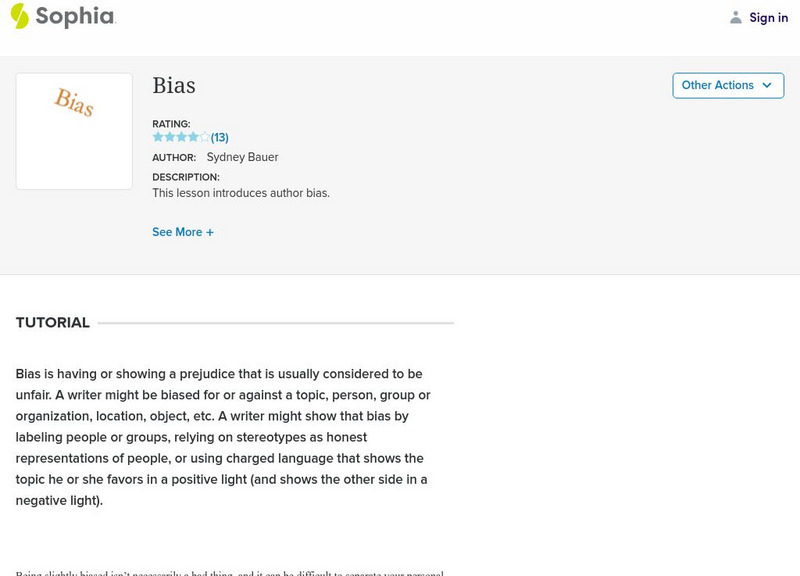Click the chevron arrow on Other Actions
This screenshot has width=800, height=576.
click(767, 86)
